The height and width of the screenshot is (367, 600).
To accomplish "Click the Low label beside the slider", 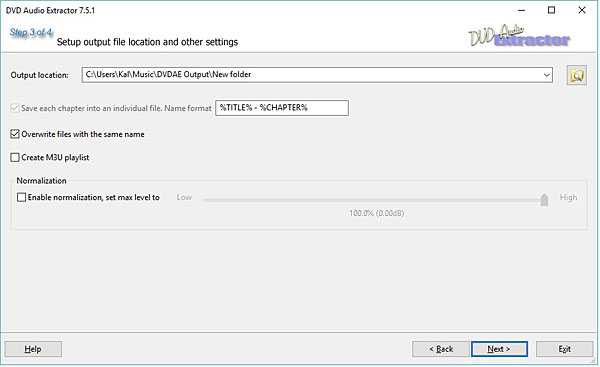I will 184,197.
